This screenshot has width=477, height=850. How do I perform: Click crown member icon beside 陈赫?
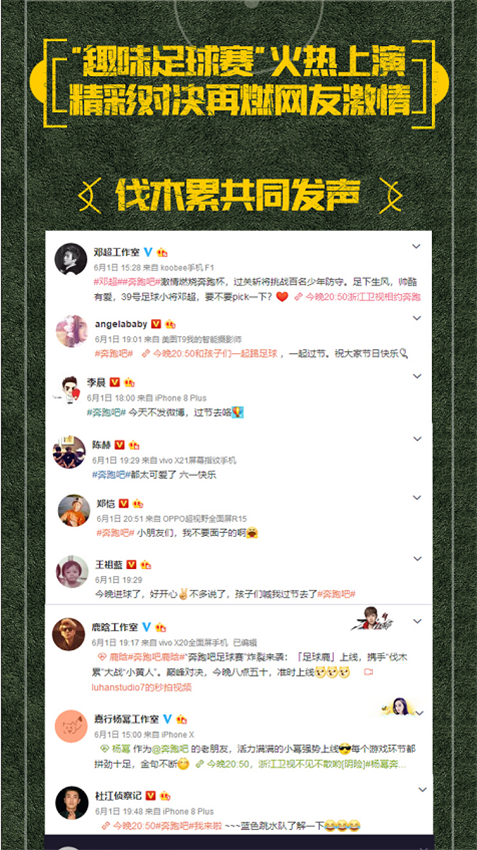click(x=134, y=445)
